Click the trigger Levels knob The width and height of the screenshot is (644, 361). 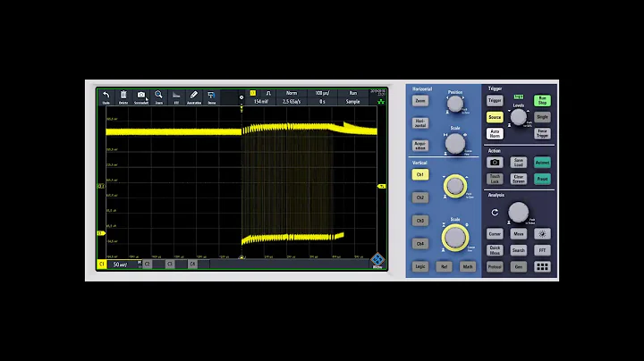[x=518, y=117]
